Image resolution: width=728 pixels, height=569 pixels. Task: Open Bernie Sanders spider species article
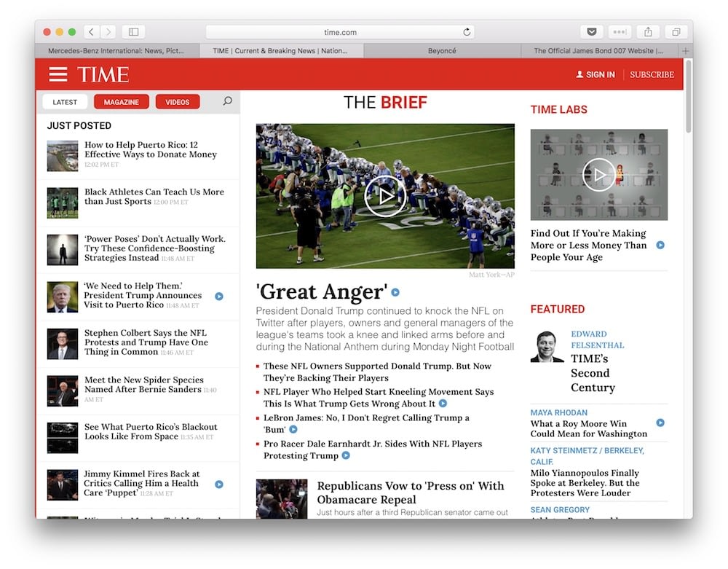pos(144,384)
